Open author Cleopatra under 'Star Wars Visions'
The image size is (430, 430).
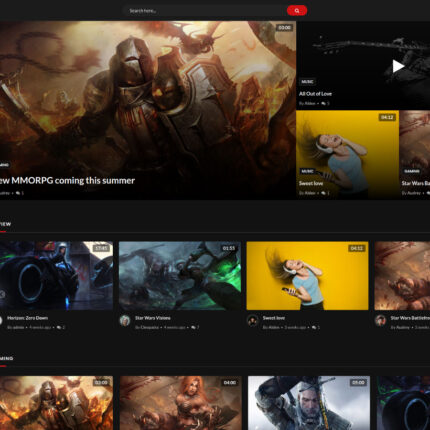(x=149, y=327)
